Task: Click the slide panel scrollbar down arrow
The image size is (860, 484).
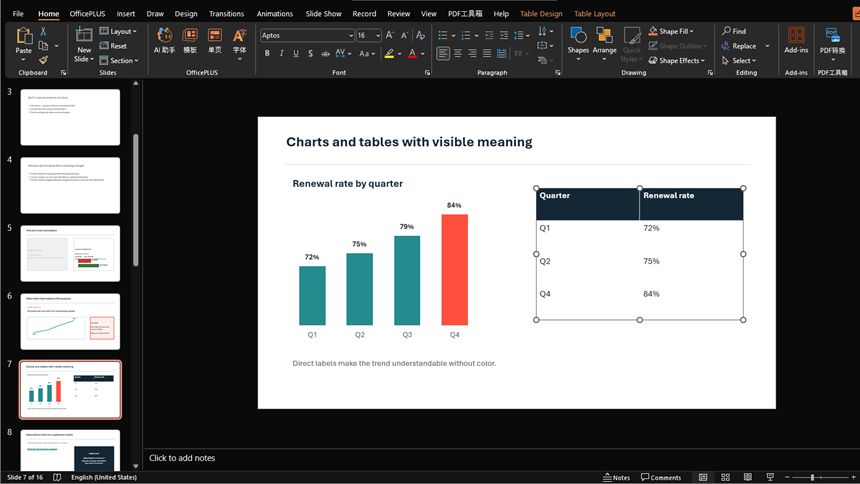Action: pyautogui.click(x=135, y=466)
